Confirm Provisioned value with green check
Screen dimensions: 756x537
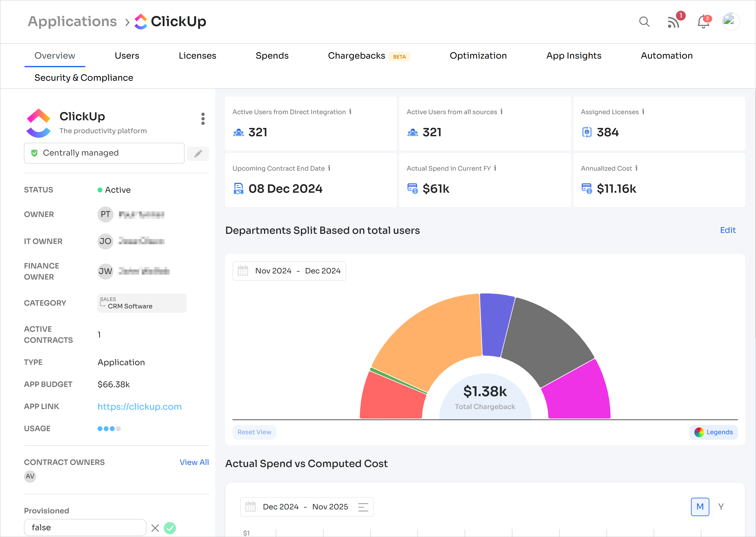pos(170,528)
